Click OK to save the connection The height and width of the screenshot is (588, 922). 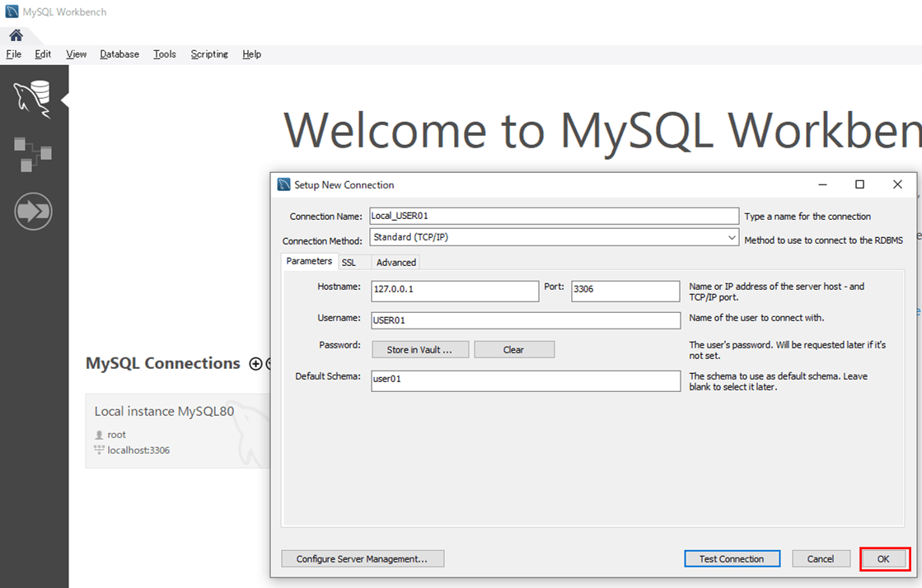(x=883, y=558)
